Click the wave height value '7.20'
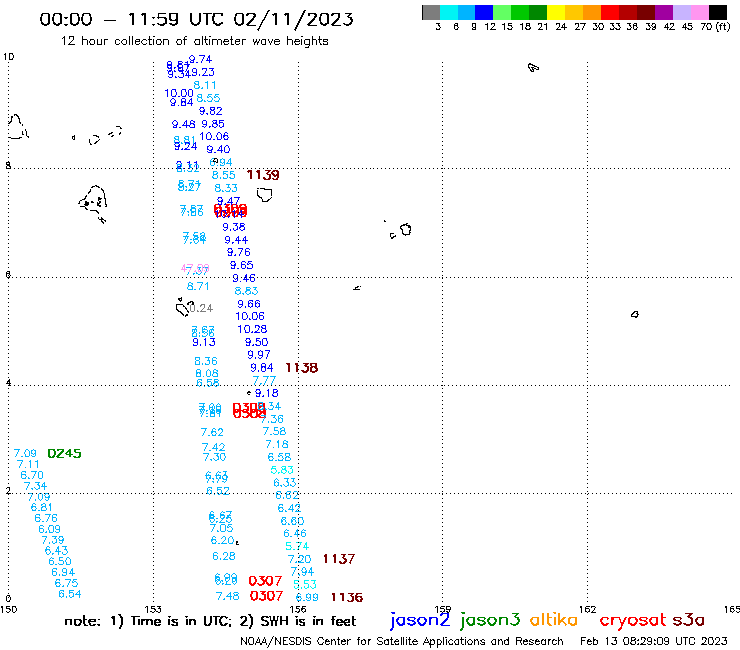Viewport: 740px width, 650px height. coord(299,559)
